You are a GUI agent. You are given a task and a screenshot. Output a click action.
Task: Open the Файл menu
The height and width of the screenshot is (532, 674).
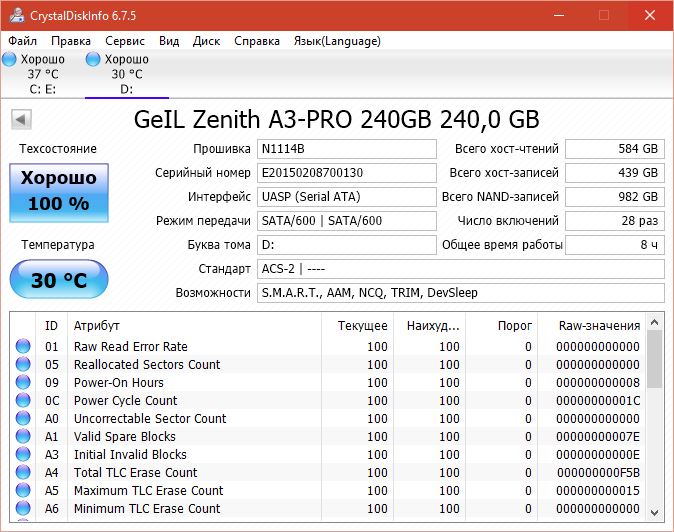click(x=22, y=41)
